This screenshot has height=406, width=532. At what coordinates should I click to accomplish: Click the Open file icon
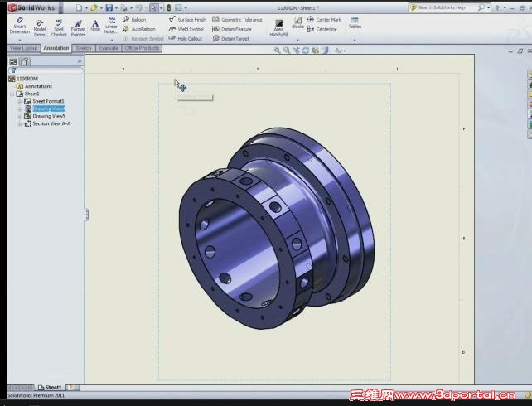pyautogui.click(x=94, y=7)
